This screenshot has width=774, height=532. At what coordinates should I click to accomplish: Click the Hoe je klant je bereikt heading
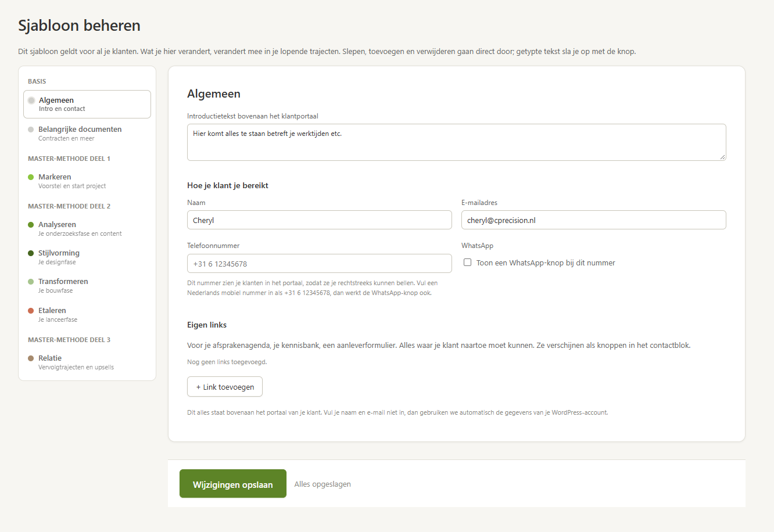click(x=228, y=186)
